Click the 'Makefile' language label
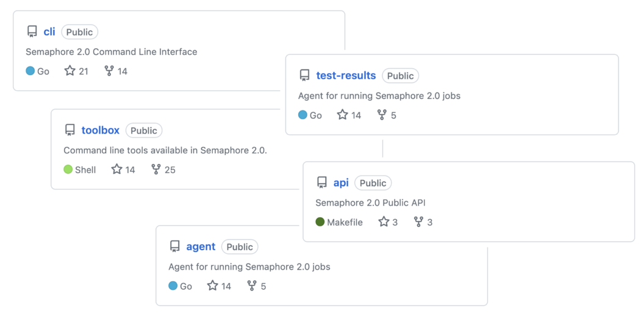This screenshot has height=324, width=644. (345, 223)
